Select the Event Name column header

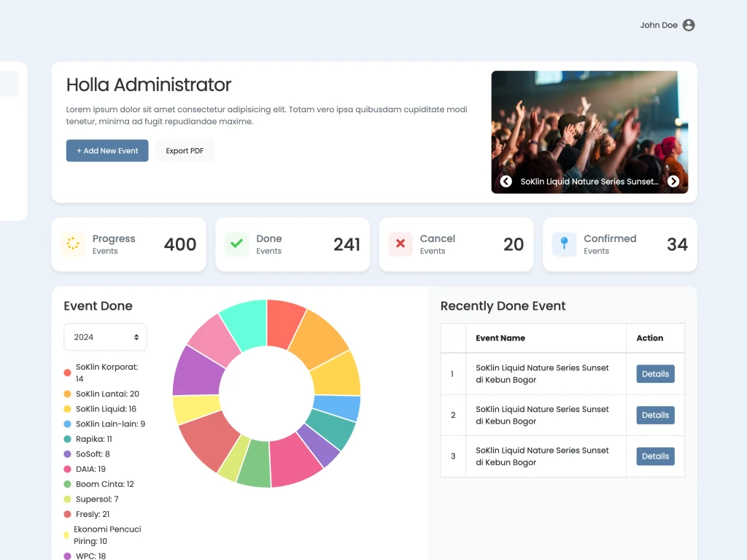click(500, 338)
